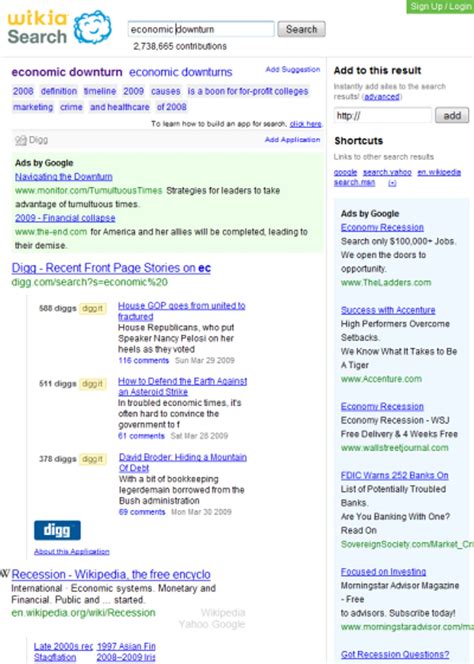Open the '2009 - Financial collapse' ad
This screenshot has height=664, width=474.
(x=65, y=218)
